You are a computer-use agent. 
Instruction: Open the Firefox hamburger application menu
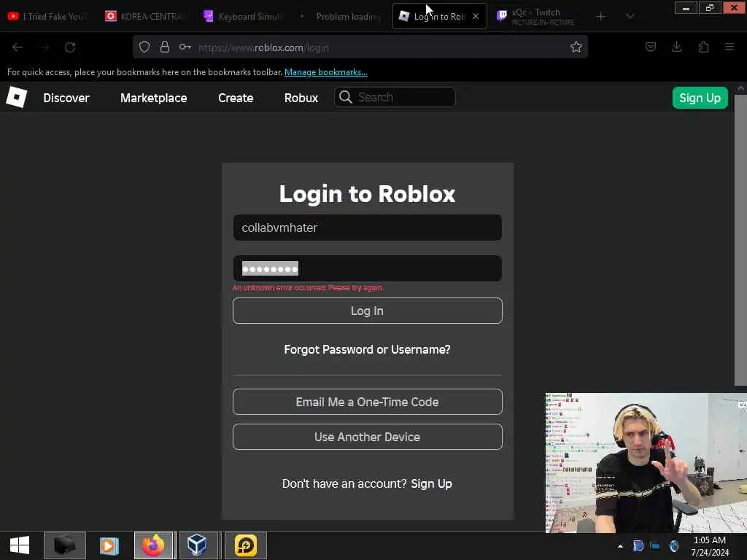coord(729,47)
